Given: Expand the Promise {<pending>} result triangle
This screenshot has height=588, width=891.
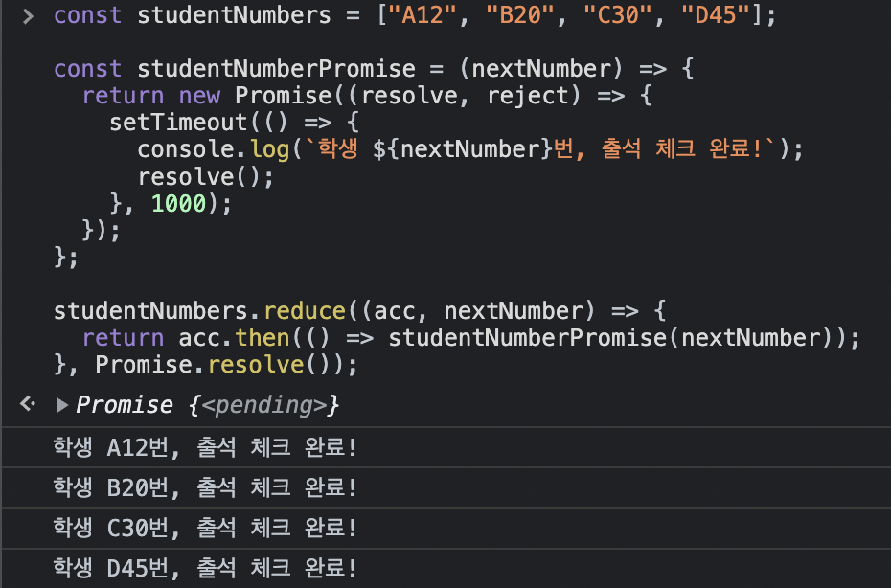Looking at the screenshot, I should [x=62, y=405].
